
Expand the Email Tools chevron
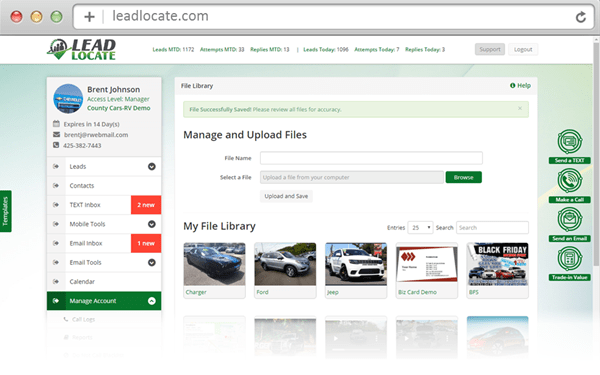tap(152, 262)
